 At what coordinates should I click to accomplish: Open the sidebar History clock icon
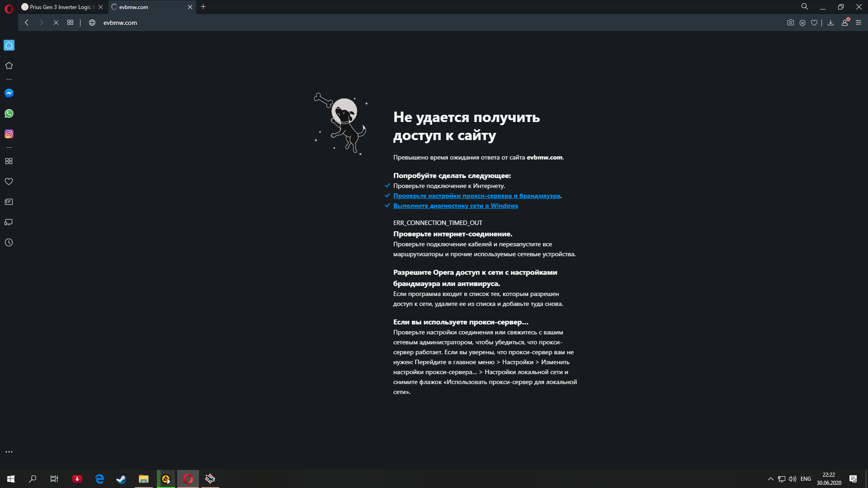pyautogui.click(x=9, y=243)
